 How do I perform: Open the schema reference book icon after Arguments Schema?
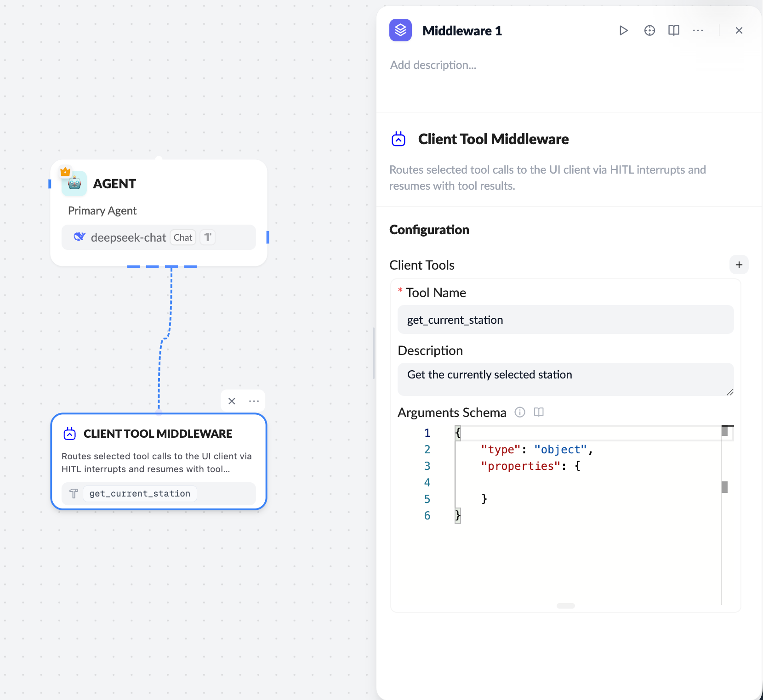[x=539, y=412]
